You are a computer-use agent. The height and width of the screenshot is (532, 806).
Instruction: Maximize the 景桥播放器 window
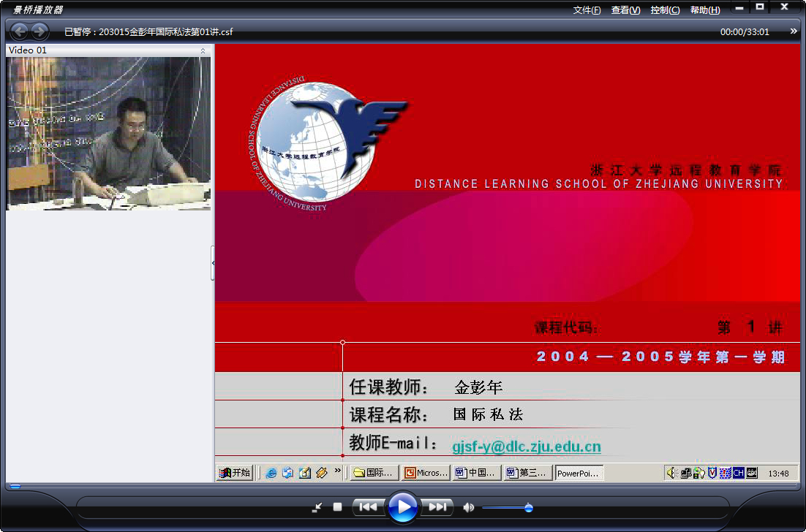pyautogui.click(x=760, y=7)
